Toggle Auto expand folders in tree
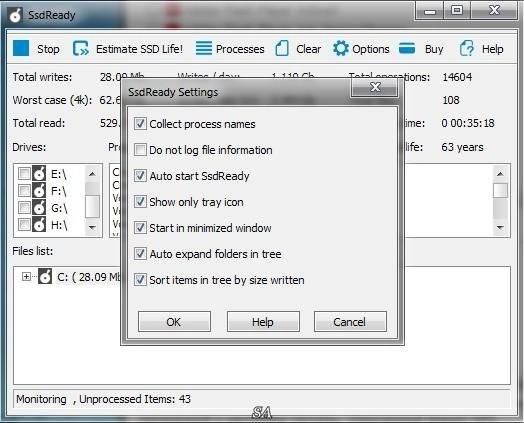Image resolution: width=524 pixels, height=423 pixels. coord(140,254)
